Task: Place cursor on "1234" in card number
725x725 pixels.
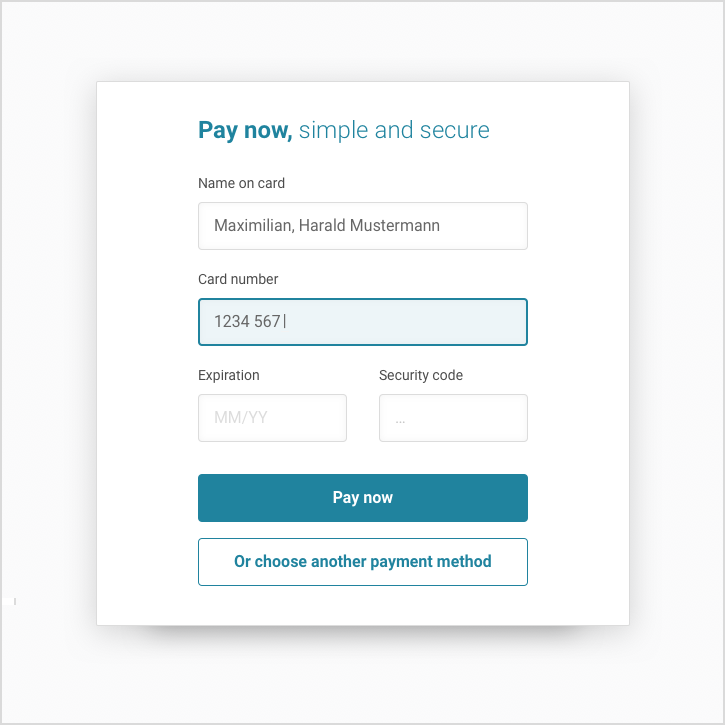Action: 230,322
